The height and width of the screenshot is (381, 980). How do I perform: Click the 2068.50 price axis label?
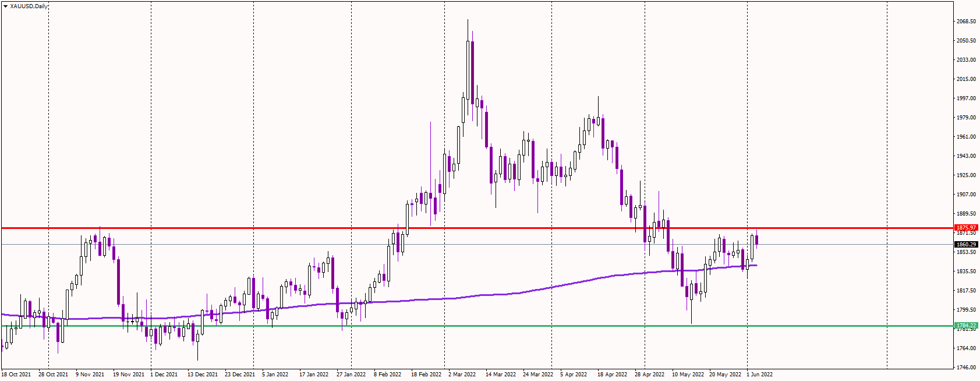[966, 22]
